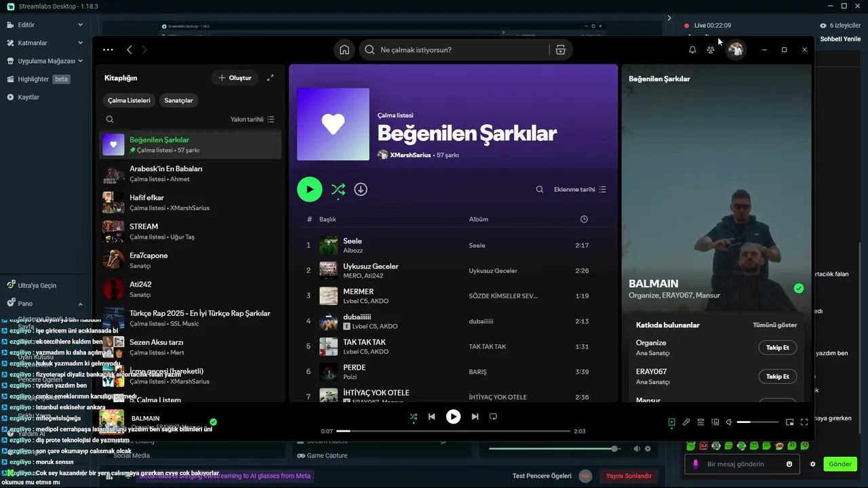Screen dimensions: 868x488
Task: Open the queue icon in the player bar
Action: point(701,422)
